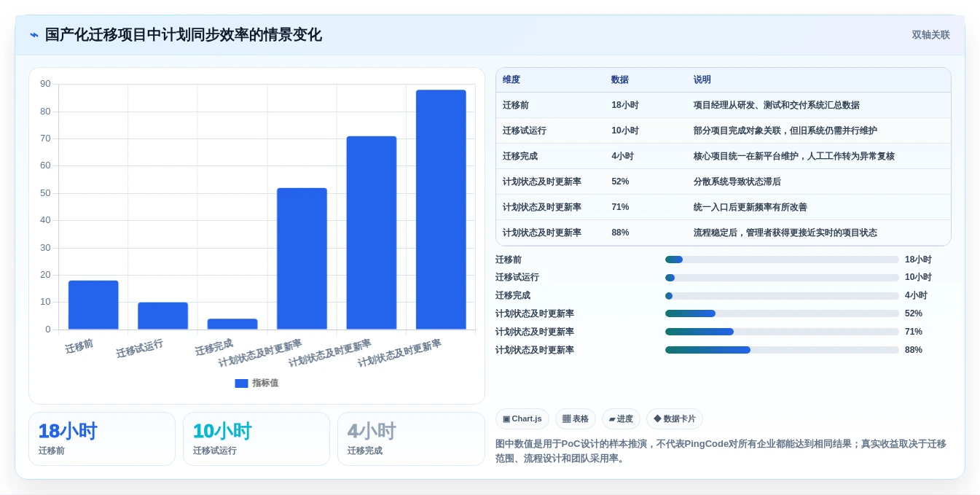Click the 88% table cell
The width and height of the screenshot is (980, 495).
pos(620,233)
